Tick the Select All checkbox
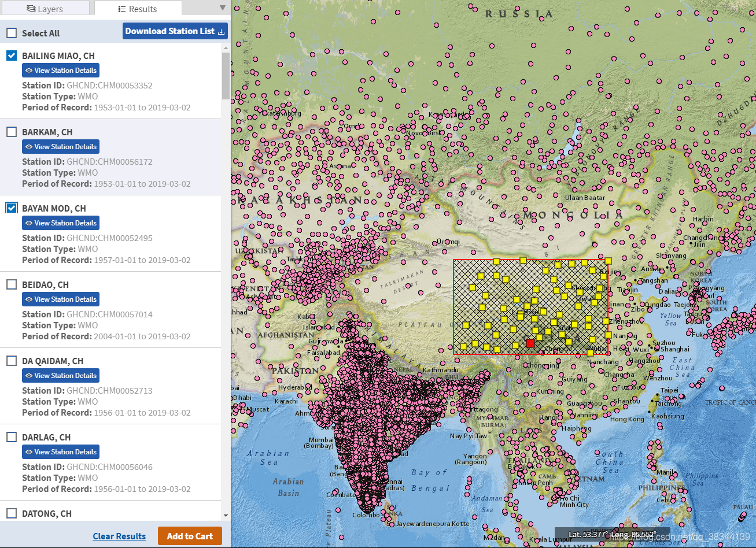The height and width of the screenshot is (548, 756). point(12,33)
